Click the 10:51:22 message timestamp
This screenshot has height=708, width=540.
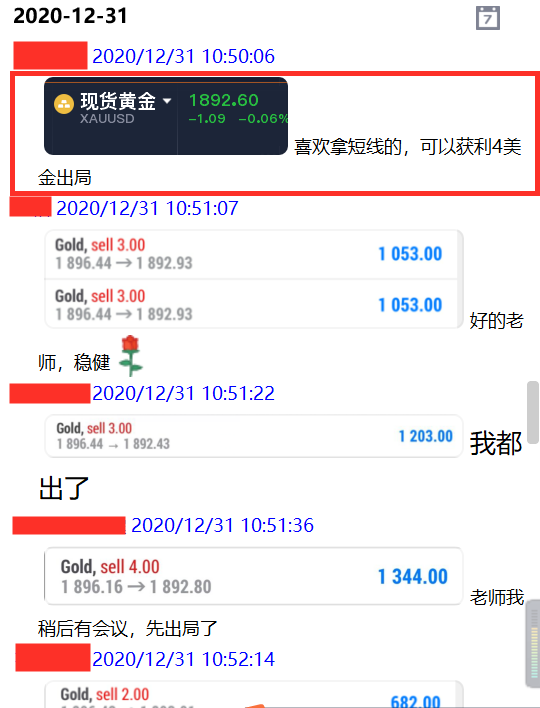click(183, 393)
